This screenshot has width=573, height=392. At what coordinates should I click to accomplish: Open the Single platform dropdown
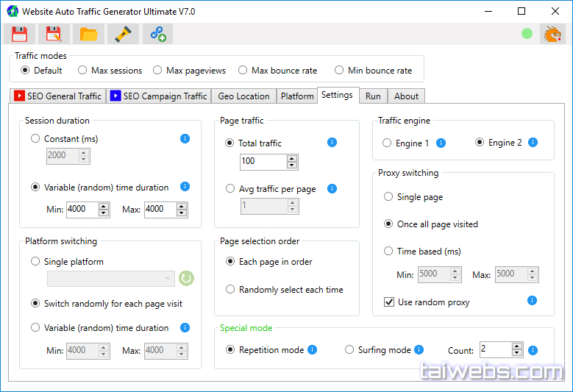[110, 279]
